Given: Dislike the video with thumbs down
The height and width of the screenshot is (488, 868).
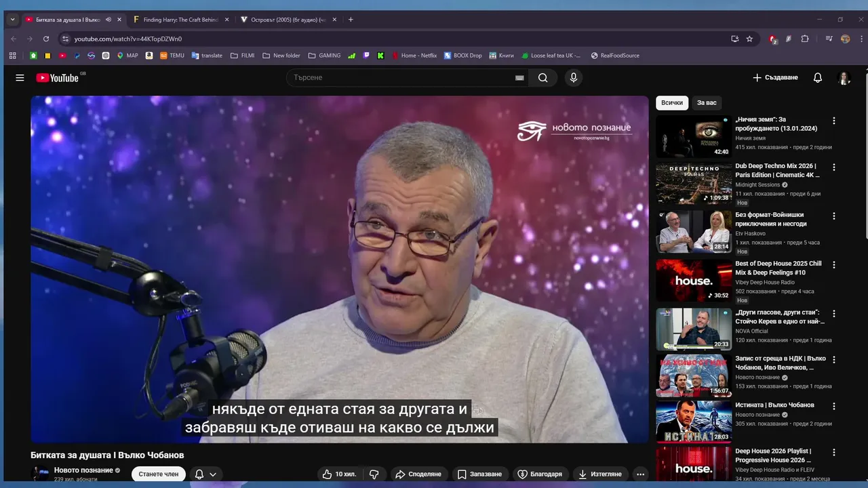Looking at the screenshot, I should (374, 474).
